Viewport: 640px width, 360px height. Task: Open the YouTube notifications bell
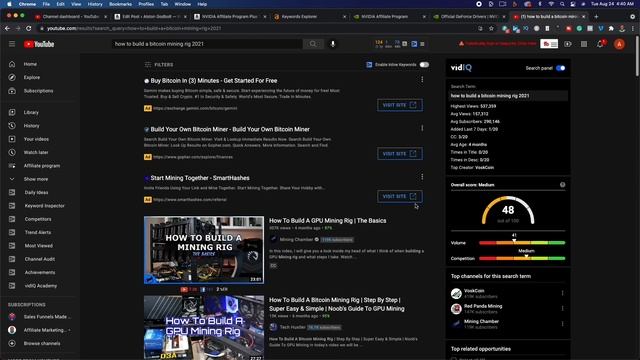600,44
